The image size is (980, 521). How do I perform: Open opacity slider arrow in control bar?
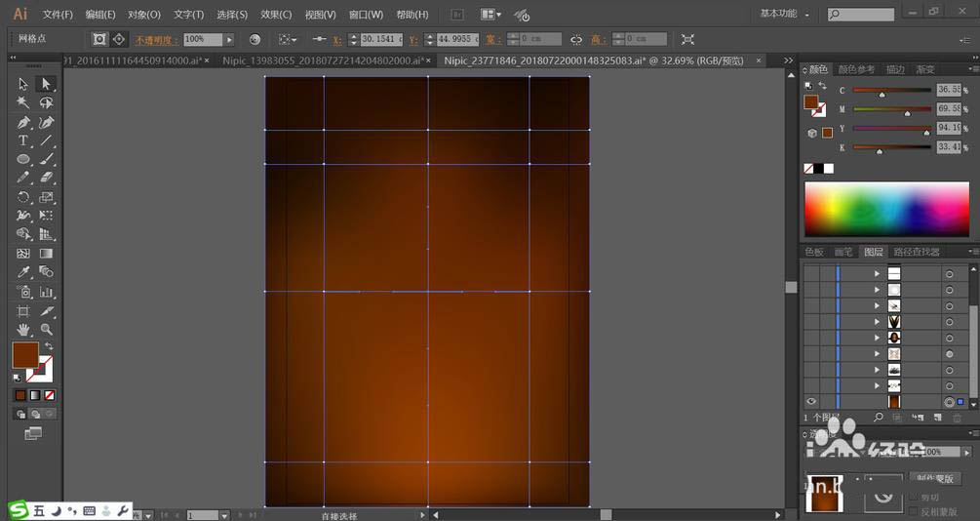tap(229, 39)
